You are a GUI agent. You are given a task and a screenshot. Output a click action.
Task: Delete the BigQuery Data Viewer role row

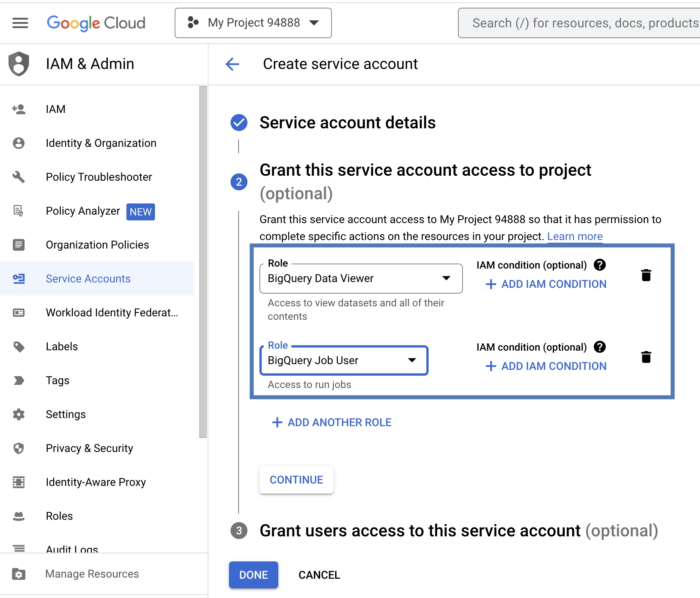646,275
